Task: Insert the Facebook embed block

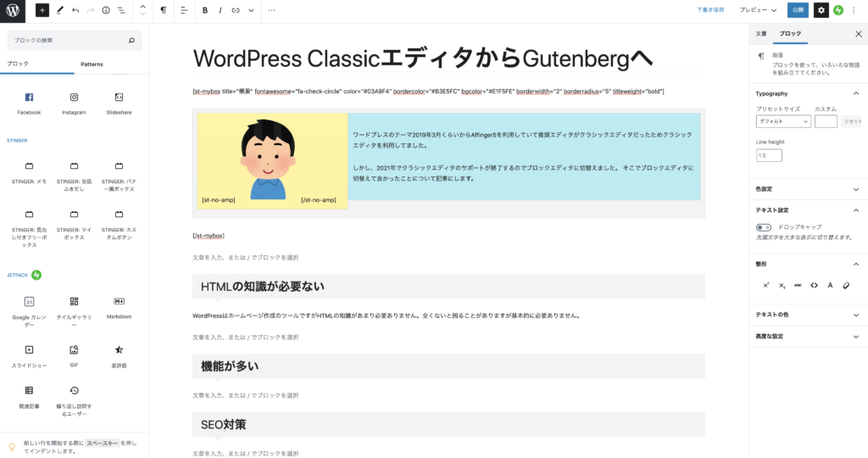Action: point(29,103)
